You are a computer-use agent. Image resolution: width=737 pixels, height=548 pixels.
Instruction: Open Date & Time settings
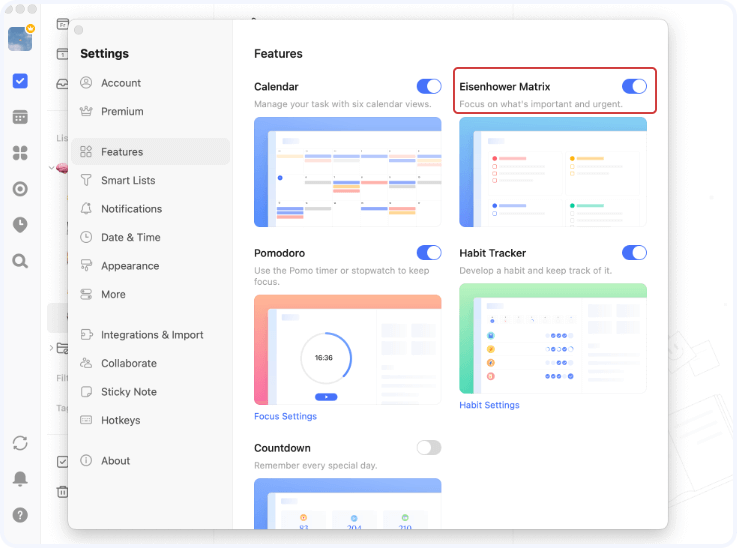pos(150,237)
